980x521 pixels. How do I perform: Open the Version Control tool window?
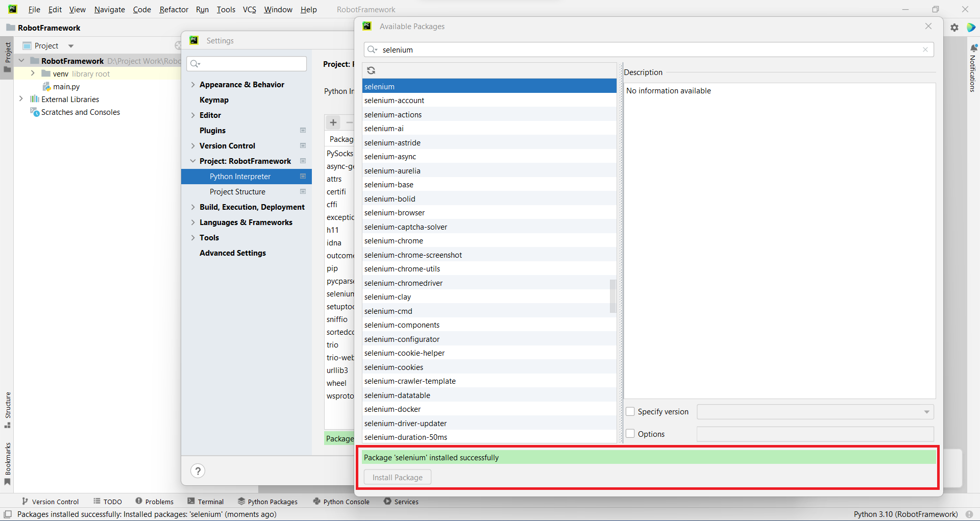pos(50,502)
